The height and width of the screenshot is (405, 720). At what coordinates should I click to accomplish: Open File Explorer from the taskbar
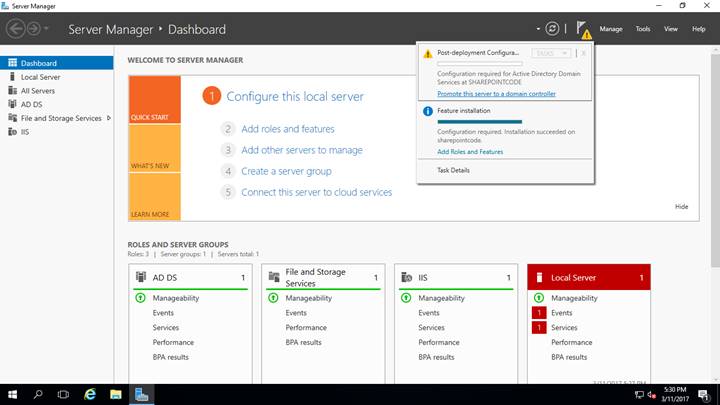coord(115,394)
